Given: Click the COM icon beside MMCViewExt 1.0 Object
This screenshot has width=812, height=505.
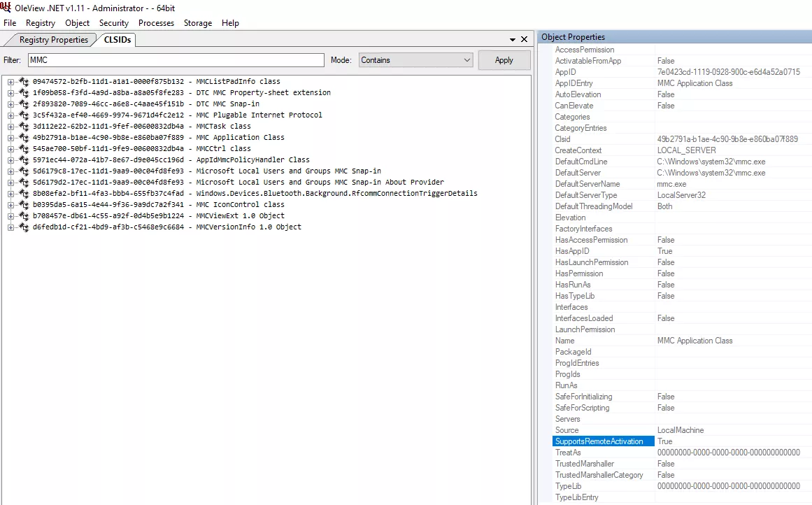Looking at the screenshot, I should tap(24, 215).
